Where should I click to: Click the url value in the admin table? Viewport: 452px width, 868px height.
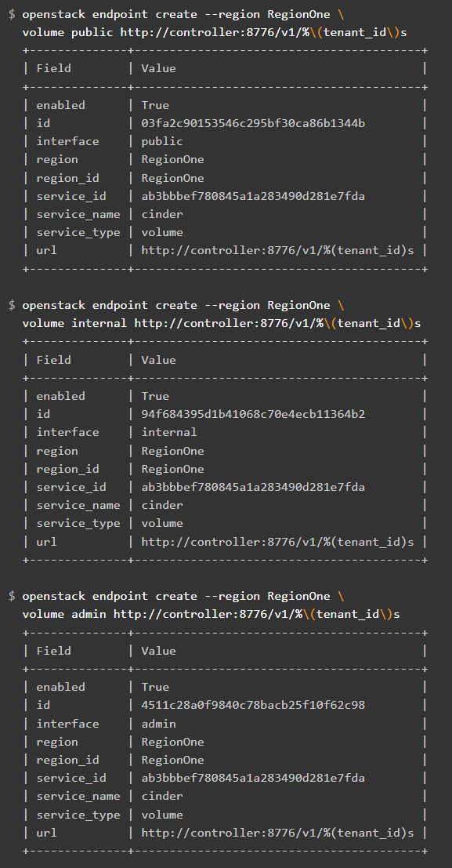[x=278, y=833]
